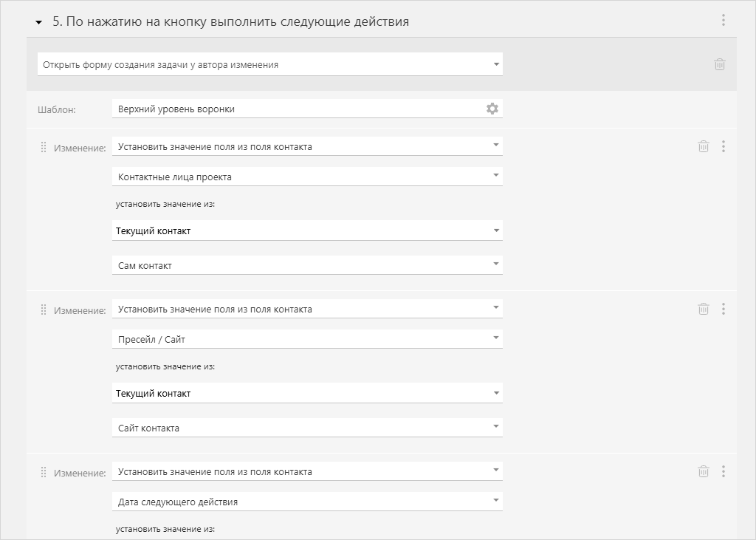
Task: Click the gear icon in the Шаблон field
Action: [x=492, y=109]
